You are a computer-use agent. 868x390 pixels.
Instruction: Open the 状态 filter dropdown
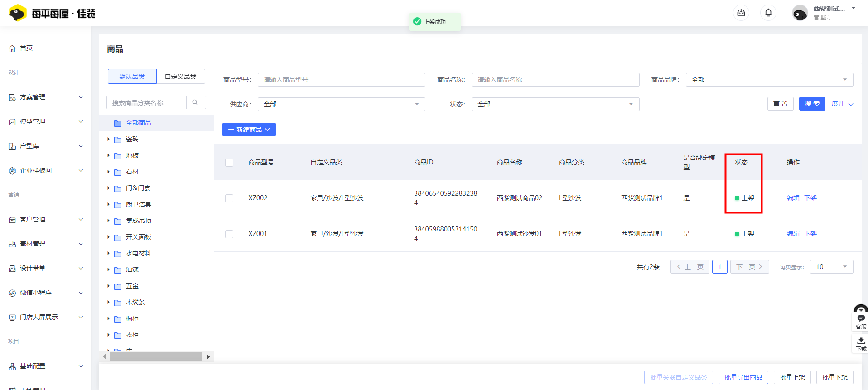[x=555, y=104]
